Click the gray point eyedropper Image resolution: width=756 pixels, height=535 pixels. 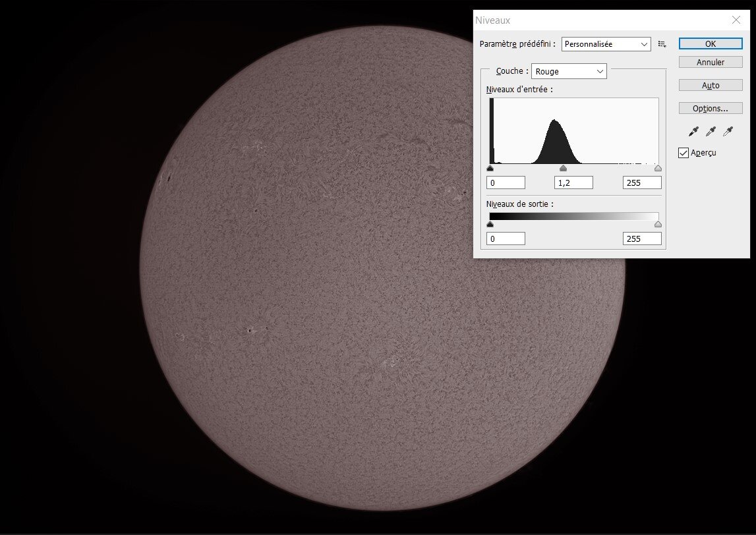pyautogui.click(x=711, y=131)
